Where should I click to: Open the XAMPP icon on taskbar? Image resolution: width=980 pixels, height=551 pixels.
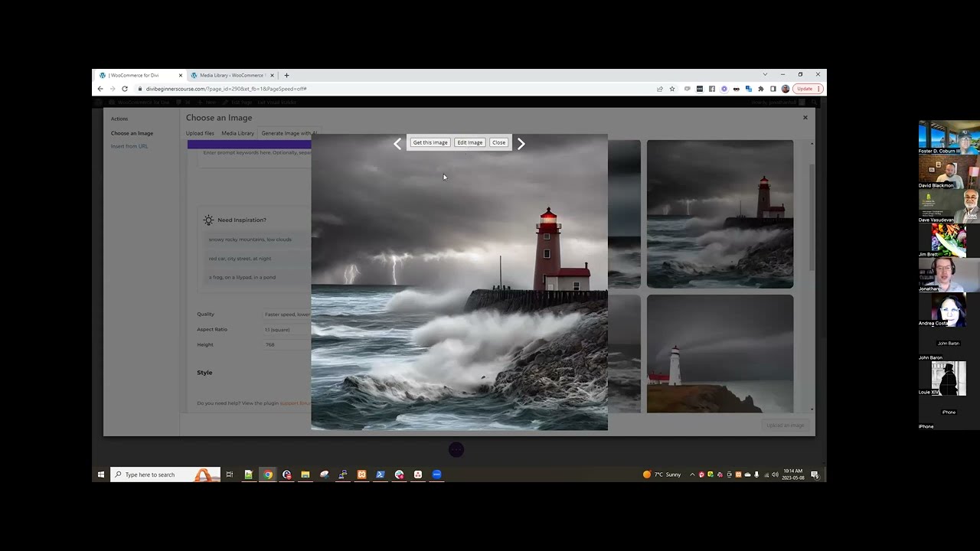tap(361, 474)
